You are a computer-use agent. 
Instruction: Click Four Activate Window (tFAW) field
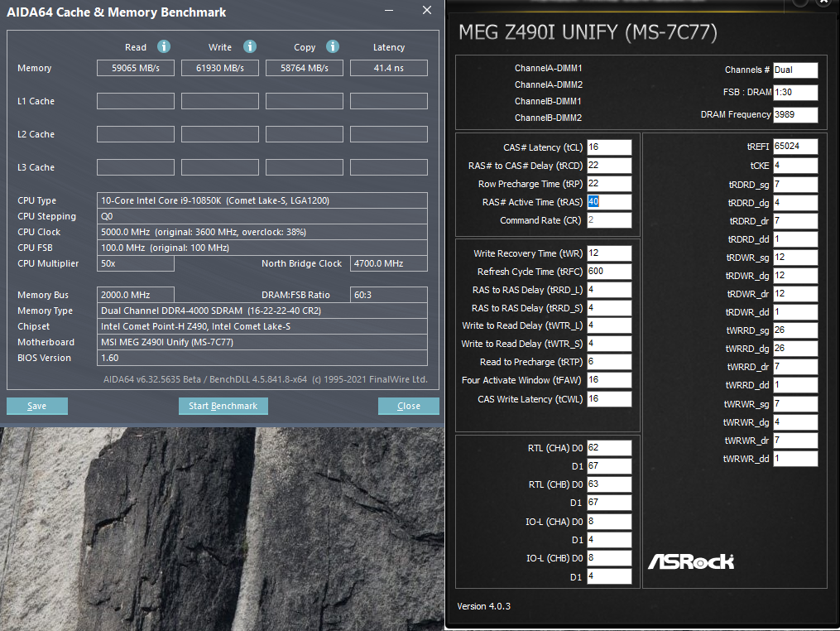609,379
